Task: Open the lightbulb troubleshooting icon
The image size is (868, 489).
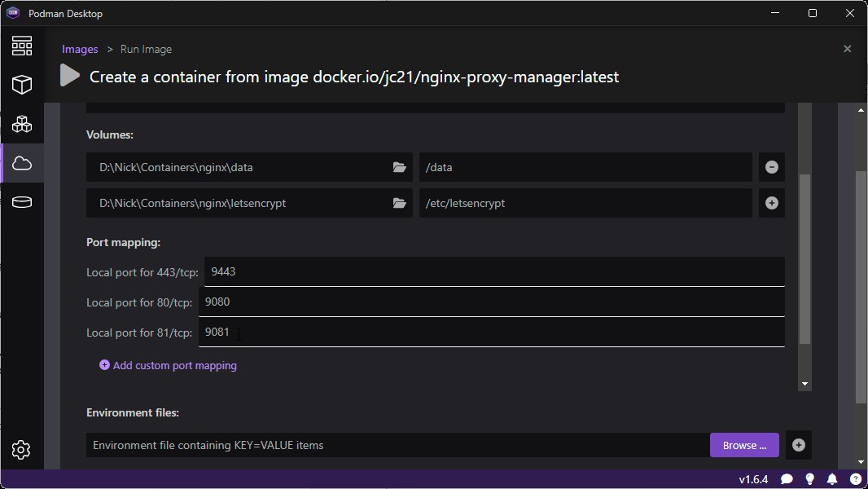Action: [810, 479]
